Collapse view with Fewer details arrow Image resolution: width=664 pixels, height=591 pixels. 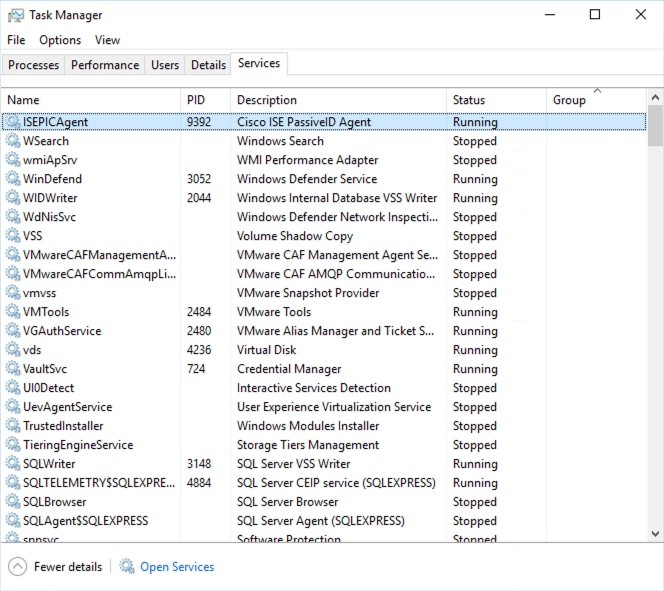17,566
